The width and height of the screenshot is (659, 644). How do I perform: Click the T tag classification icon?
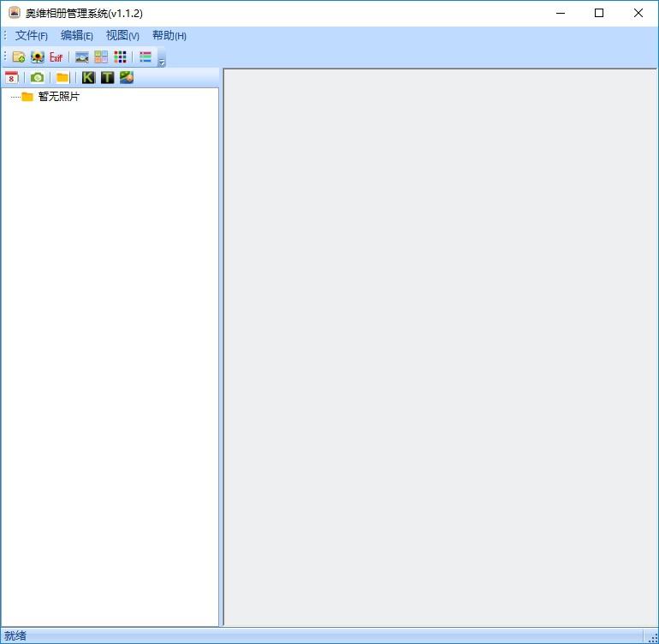108,77
